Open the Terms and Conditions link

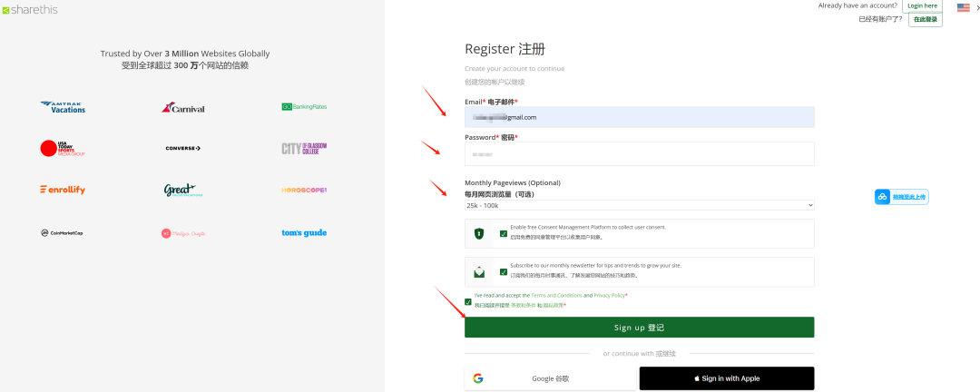click(x=557, y=295)
